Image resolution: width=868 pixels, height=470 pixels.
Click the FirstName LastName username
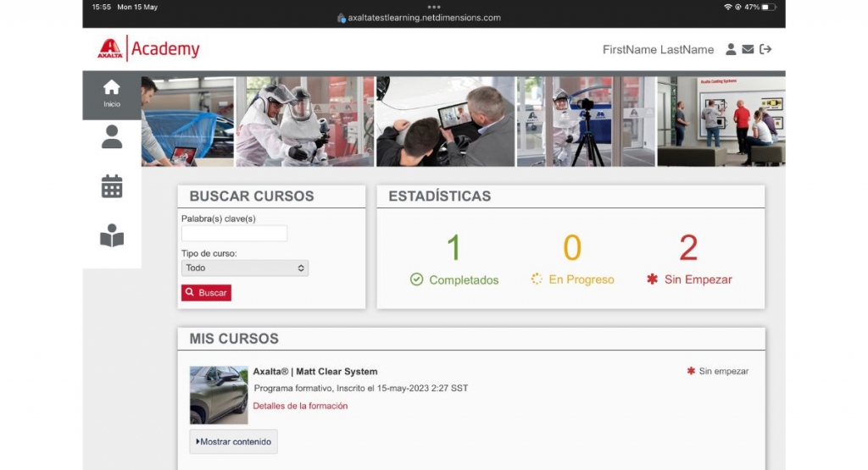tap(658, 50)
